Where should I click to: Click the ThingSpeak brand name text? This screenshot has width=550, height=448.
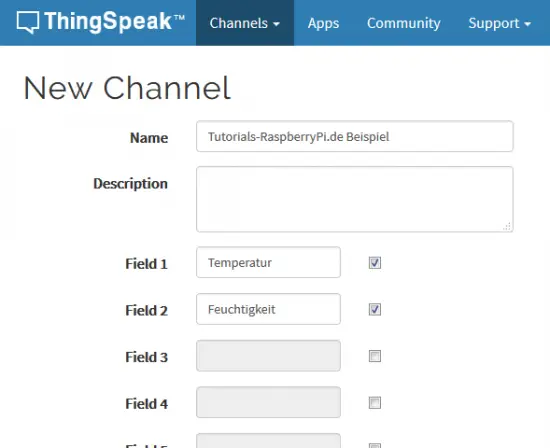point(114,21)
